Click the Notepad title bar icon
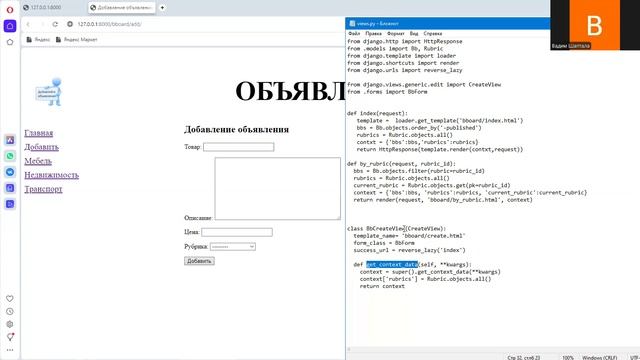 [x=352, y=23]
